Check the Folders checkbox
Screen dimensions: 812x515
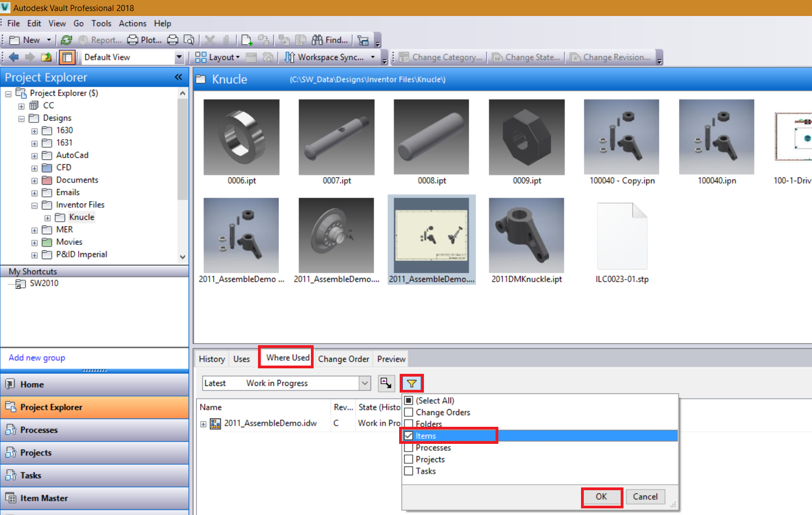tap(408, 424)
